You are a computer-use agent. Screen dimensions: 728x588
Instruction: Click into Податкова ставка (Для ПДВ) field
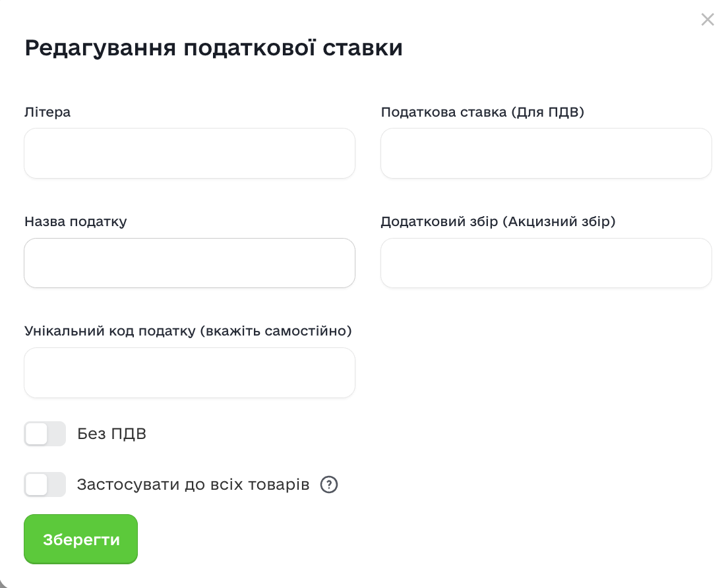[546, 154]
